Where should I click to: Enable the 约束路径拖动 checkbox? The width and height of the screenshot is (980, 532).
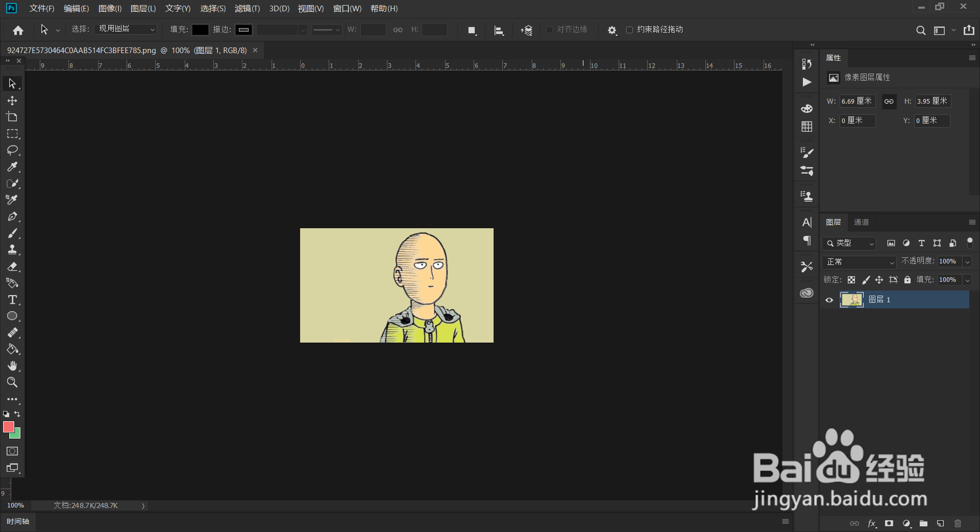tap(629, 30)
